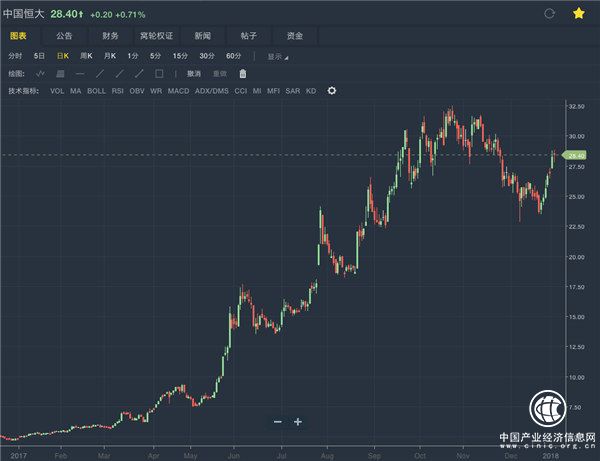Screen dimensions: 600x461
Task: Click the 撤消 undo button
Action: click(194, 73)
